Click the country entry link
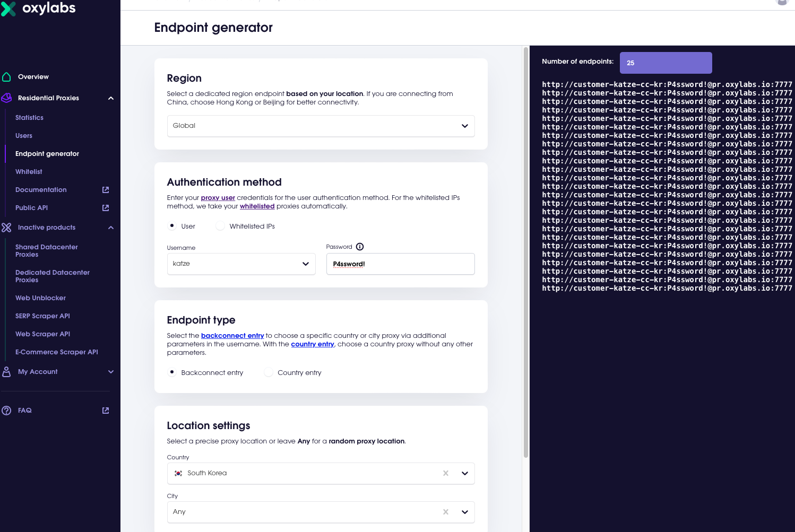Screen dimensions: 795x532 pyautogui.click(x=313, y=344)
